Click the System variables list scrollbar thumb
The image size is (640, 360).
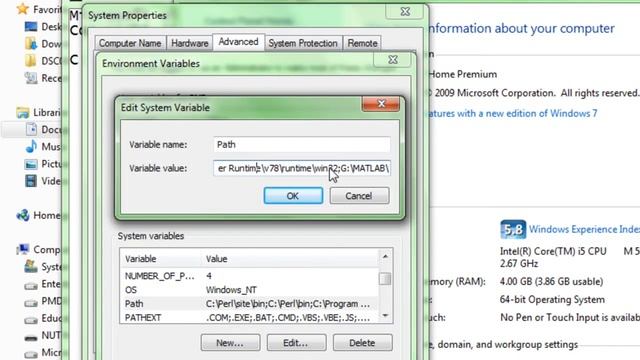[x=385, y=279]
